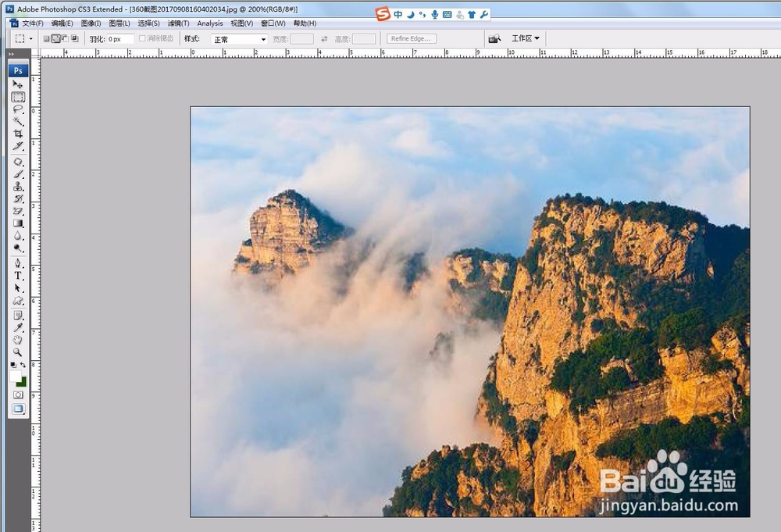The width and height of the screenshot is (781, 532).
Task: Open the Sogou soft keyboard icon
Action: coord(448,14)
